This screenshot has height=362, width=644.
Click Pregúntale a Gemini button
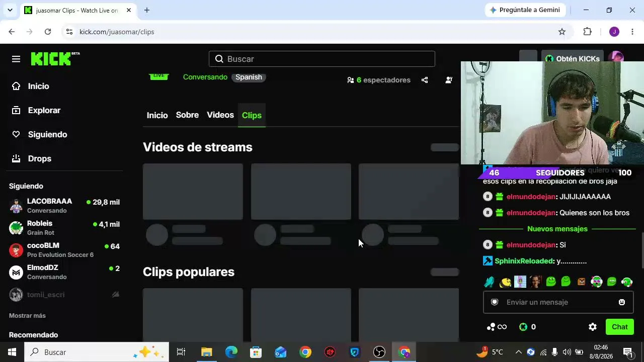525,10
